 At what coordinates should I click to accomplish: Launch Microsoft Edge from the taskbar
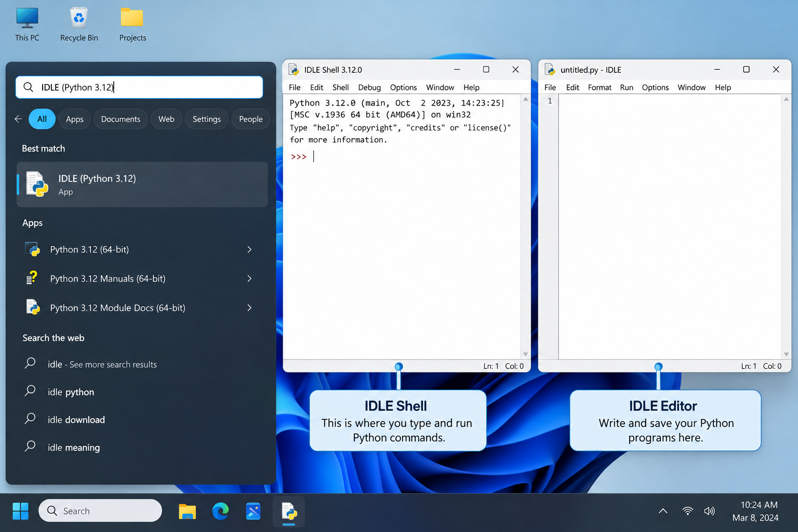[x=221, y=512]
